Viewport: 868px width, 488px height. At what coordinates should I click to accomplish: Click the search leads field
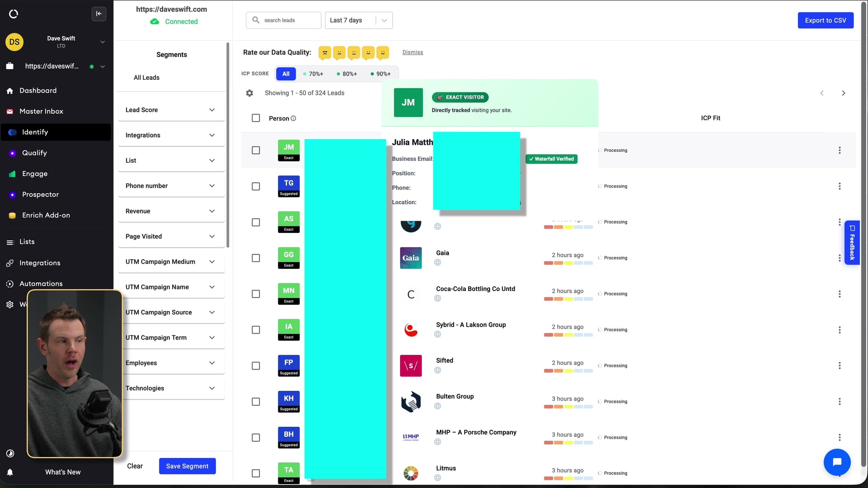283,20
